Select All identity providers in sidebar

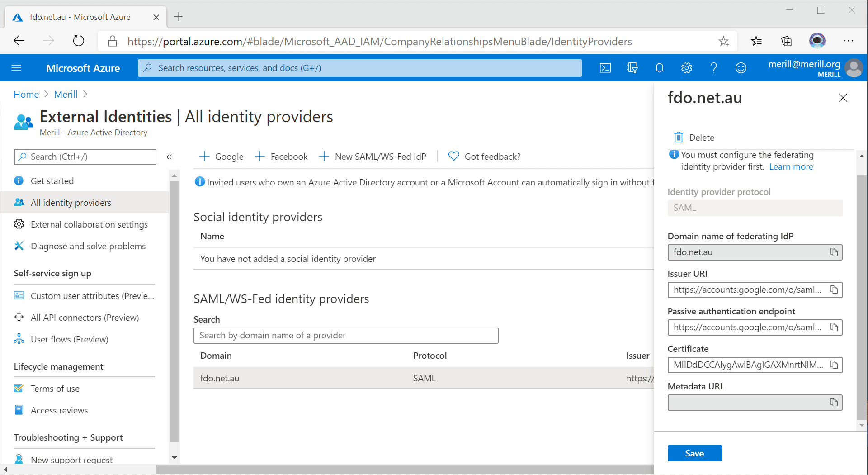point(85,203)
